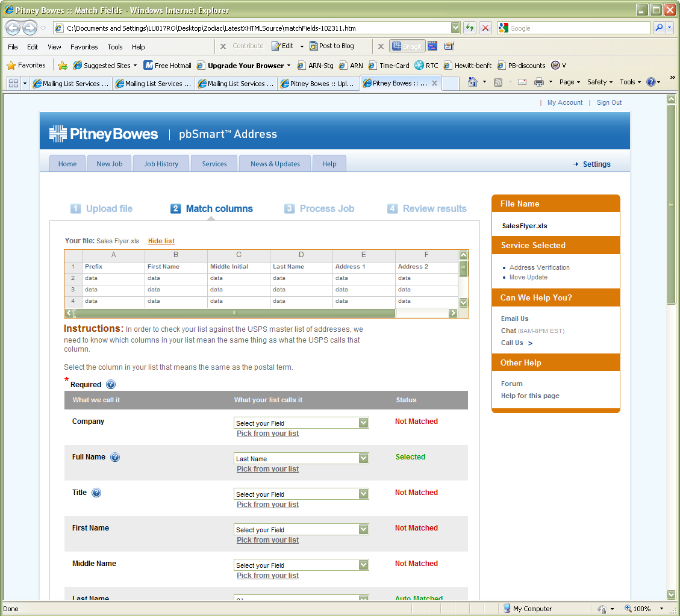Click the Contribute Edit pencil icon
Screen dimensions: 680x616
[276, 46]
